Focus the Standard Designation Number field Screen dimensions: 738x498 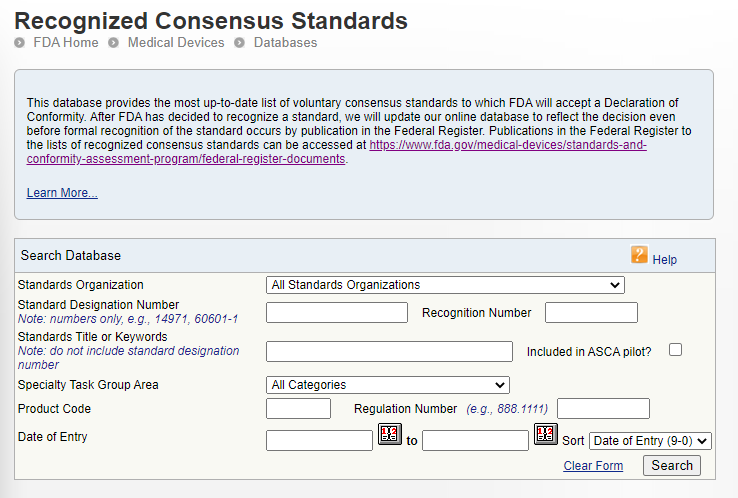point(337,313)
